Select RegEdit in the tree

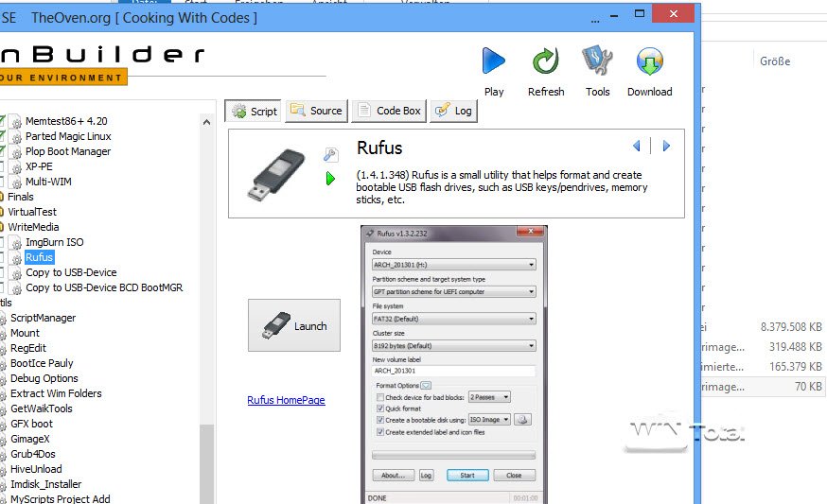(x=28, y=349)
